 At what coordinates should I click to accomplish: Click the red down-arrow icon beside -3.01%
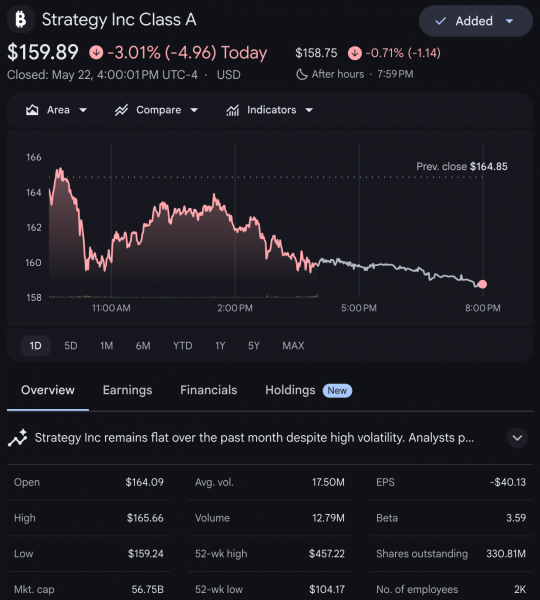click(96, 52)
